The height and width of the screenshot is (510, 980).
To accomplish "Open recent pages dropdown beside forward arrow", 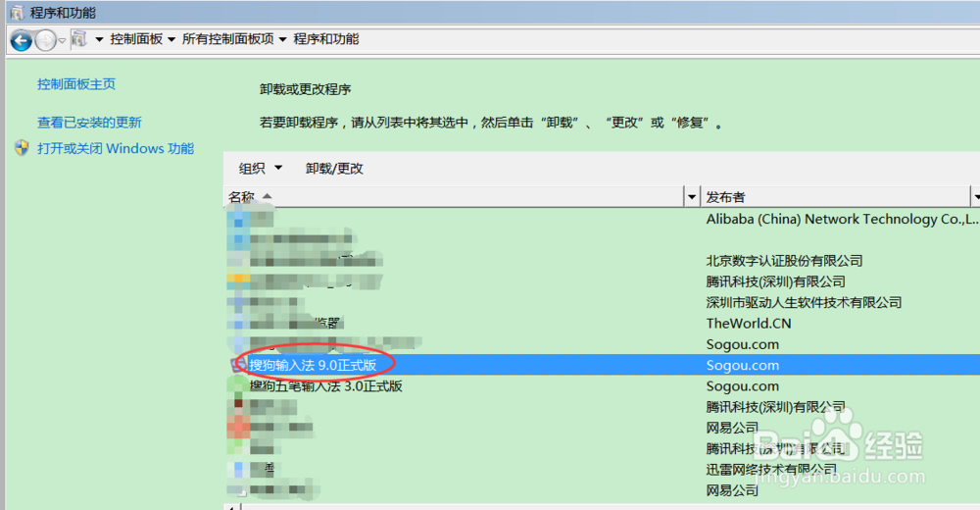I will click(62, 41).
